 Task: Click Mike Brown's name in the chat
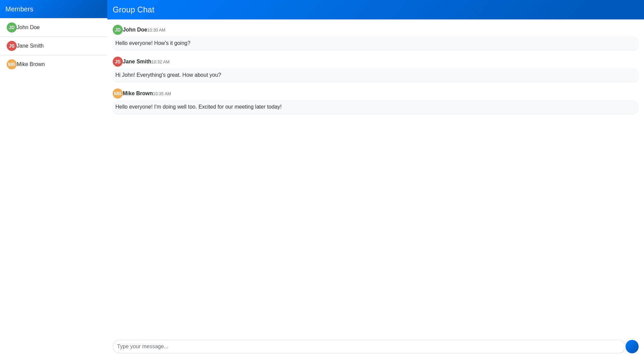click(138, 94)
